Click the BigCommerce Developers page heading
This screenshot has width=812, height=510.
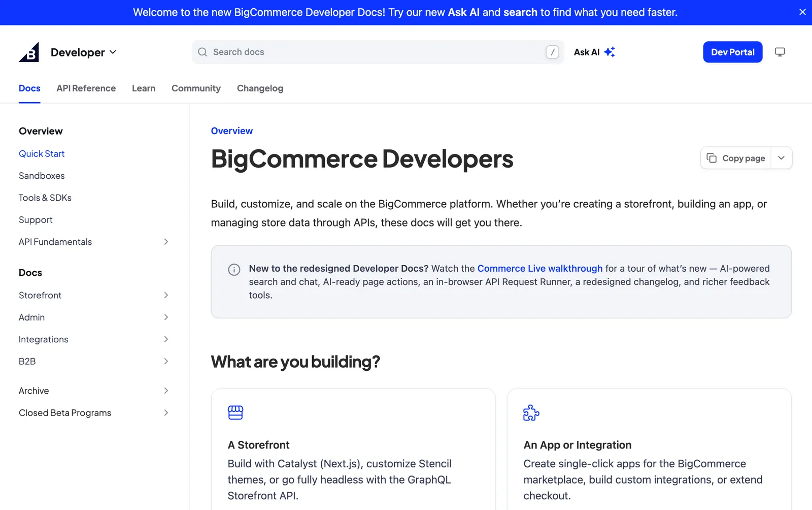point(362,158)
